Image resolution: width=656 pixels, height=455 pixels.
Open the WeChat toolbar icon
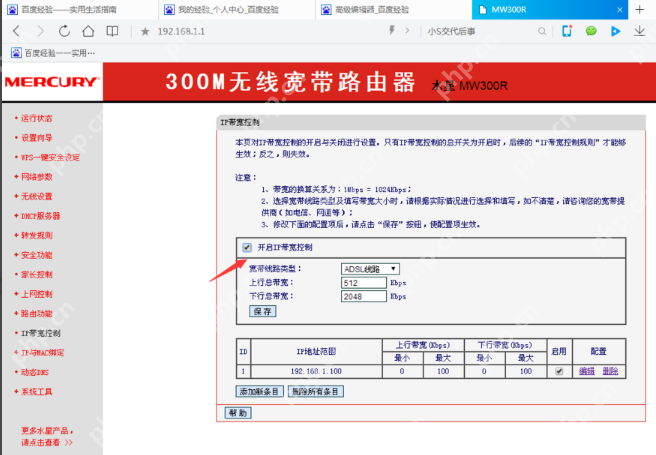click(591, 31)
